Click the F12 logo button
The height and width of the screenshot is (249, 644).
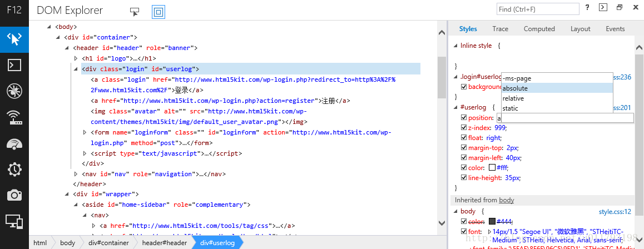click(14, 10)
